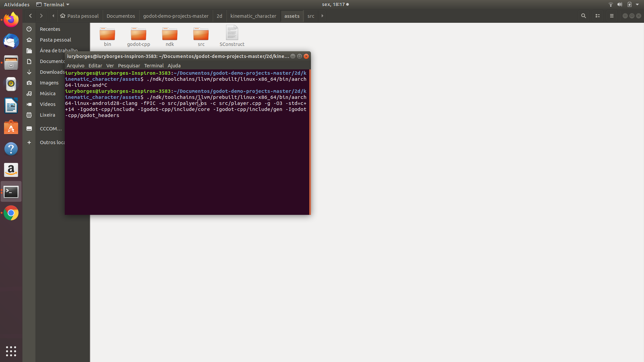The height and width of the screenshot is (362, 644).
Task: Launch Firefox from the dock
Action: pos(11,19)
